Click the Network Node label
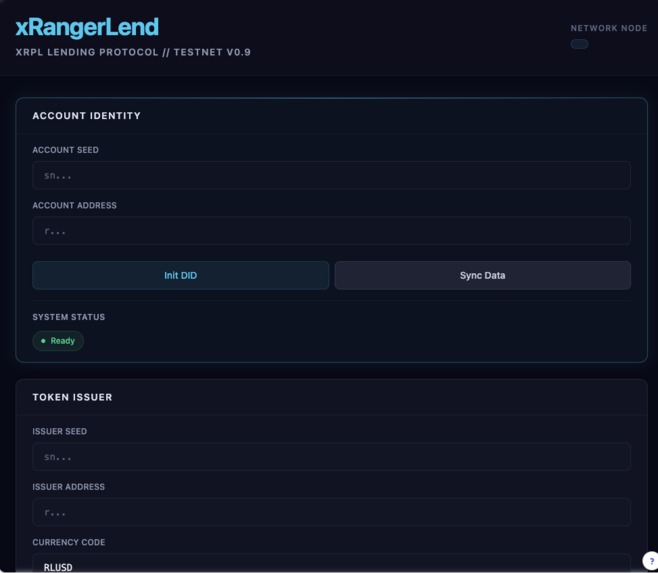The width and height of the screenshot is (658, 573). pyautogui.click(x=608, y=28)
